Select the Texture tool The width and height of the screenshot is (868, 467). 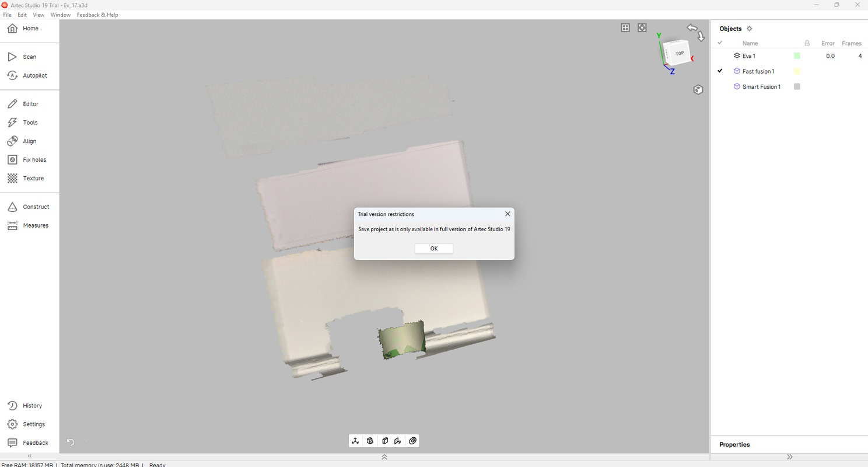(33, 178)
